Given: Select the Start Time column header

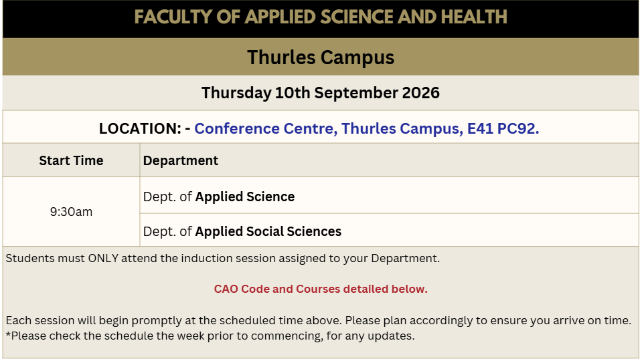Looking at the screenshot, I should click(x=71, y=160).
